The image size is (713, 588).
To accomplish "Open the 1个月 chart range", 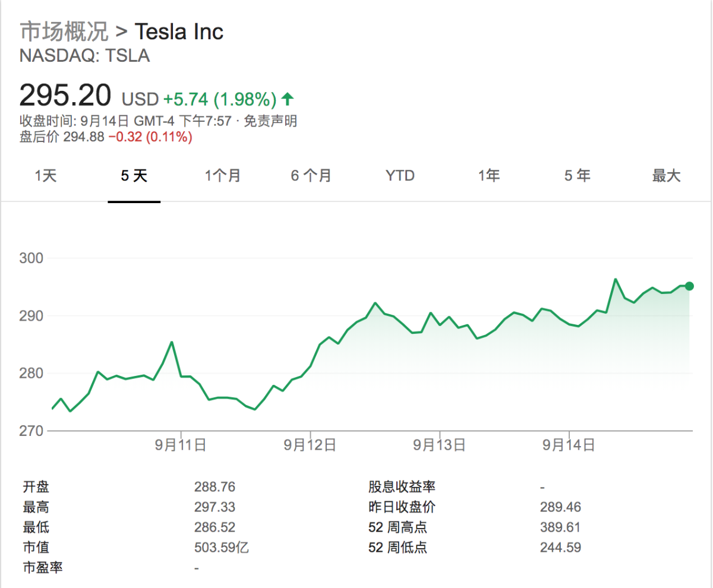I will [x=222, y=176].
